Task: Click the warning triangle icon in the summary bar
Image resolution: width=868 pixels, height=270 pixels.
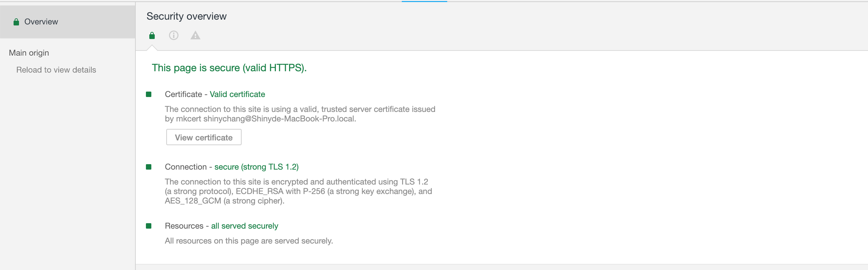Action: (195, 35)
